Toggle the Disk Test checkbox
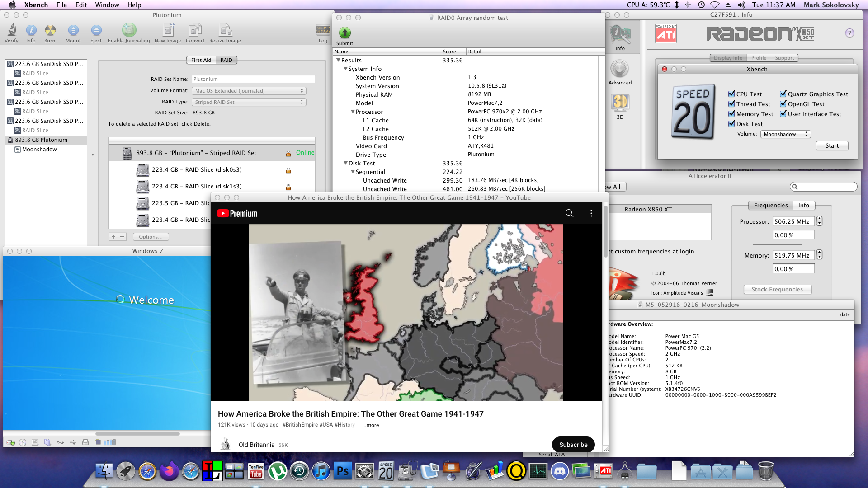 731,124
